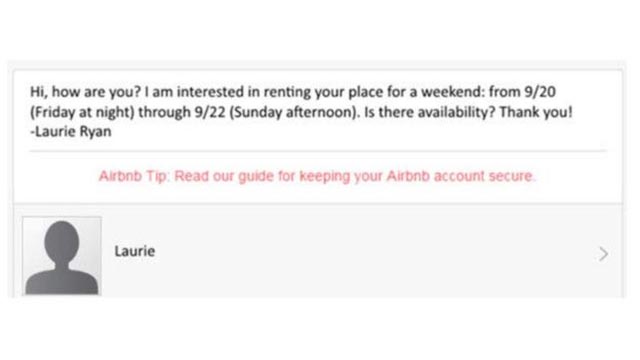
Task: Click the head of the avatar silhouette
Action: point(62,241)
